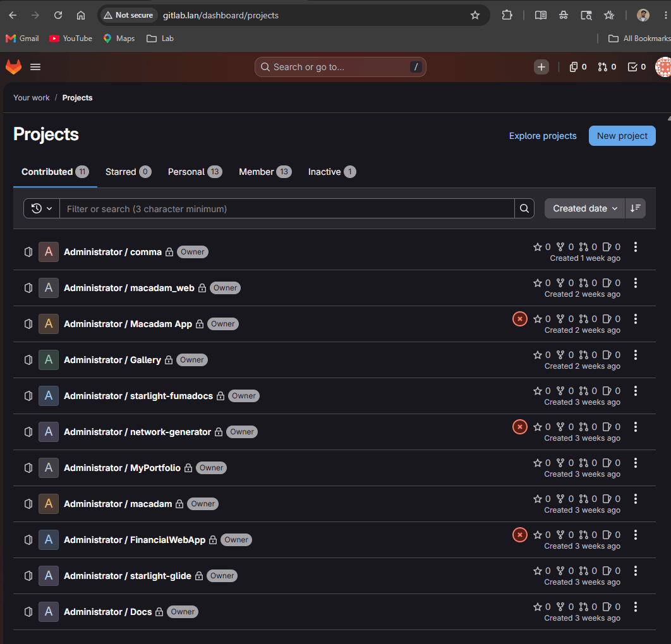This screenshot has width=671, height=644.
Task: Go to browser home page icon
Action: [81, 15]
